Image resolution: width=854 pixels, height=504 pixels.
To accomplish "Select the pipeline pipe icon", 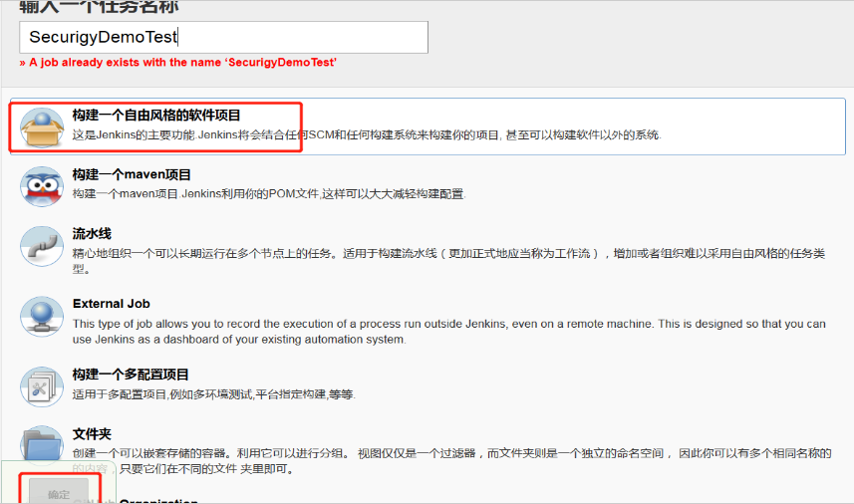I will [42, 246].
